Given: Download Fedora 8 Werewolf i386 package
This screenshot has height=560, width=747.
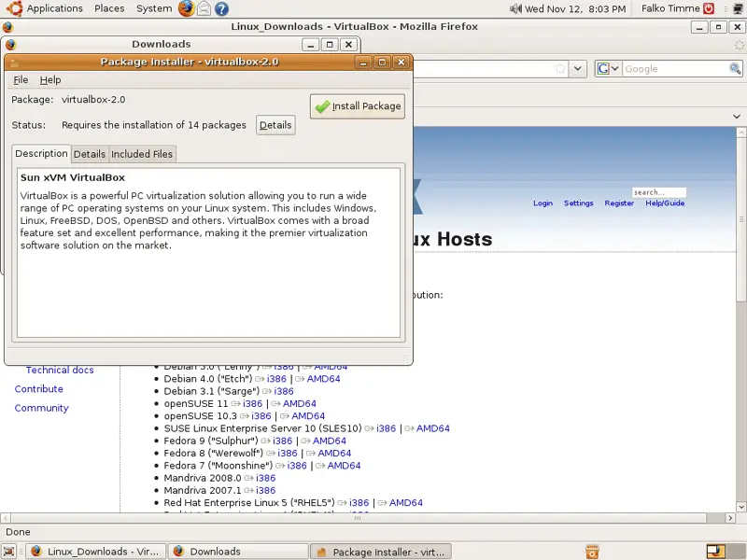Looking at the screenshot, I should pyautogui.click(x=288, y=454).
